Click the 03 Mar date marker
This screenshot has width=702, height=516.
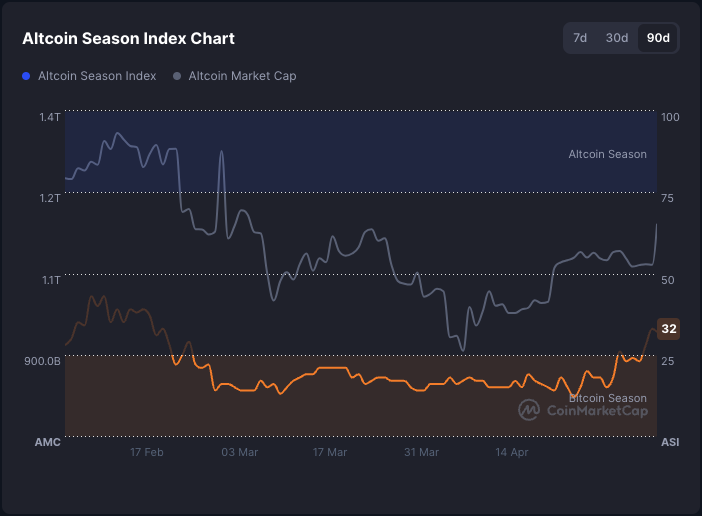(239, 453)
